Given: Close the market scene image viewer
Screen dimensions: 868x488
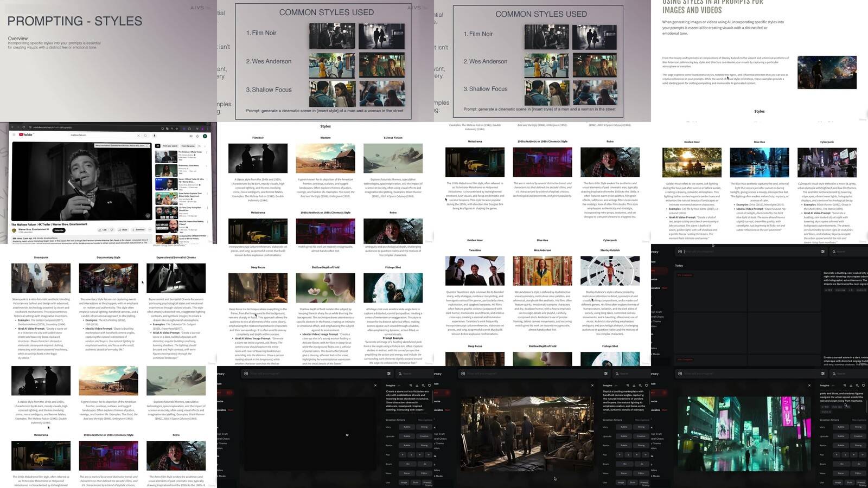Looking at the screenshot, I should click(592, 386).
